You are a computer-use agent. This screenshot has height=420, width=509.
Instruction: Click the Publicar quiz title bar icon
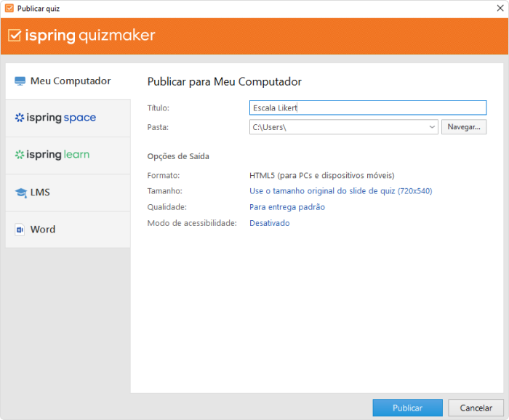[9, 8]
